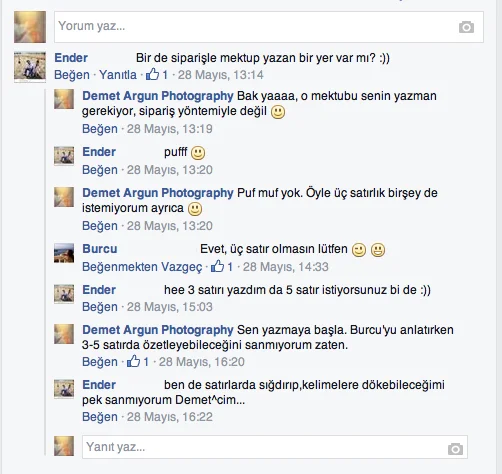Open Ender's profile from the 13:14 comment
502x474 pixels.
click(71, 58)
